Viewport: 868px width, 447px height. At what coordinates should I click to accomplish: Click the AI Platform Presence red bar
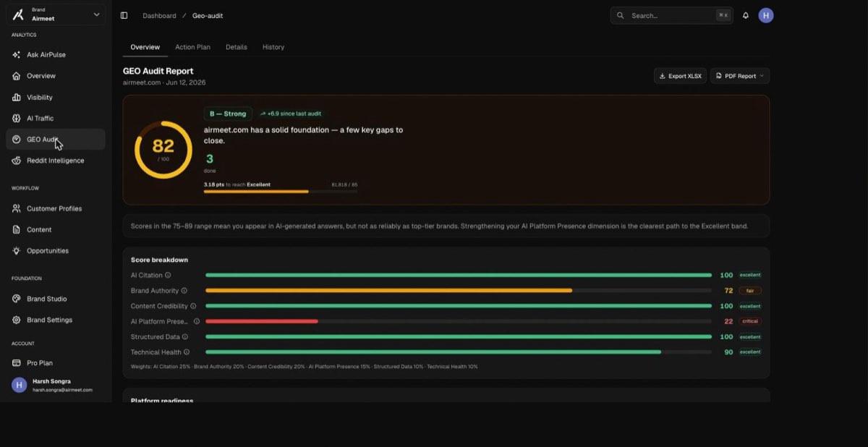point(262,321)
